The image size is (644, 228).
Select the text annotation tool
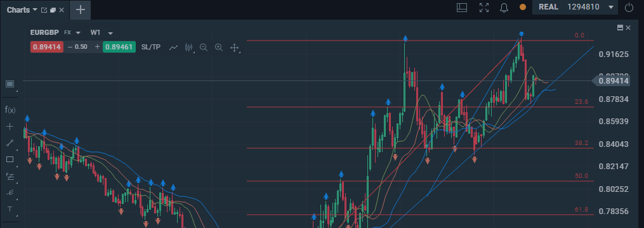10,209
